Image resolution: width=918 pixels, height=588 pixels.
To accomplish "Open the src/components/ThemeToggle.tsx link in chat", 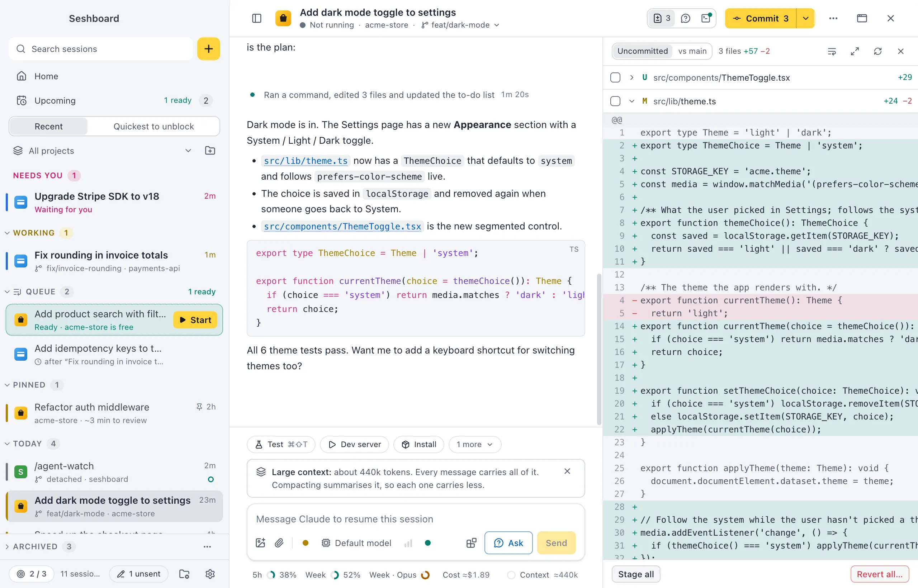I will (342, 227).
